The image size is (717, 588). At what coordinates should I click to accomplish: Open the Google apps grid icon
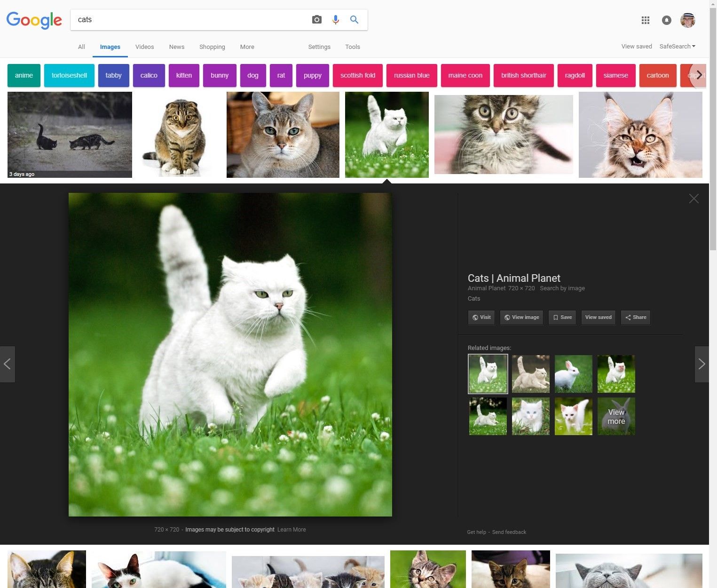click(645, 20)
